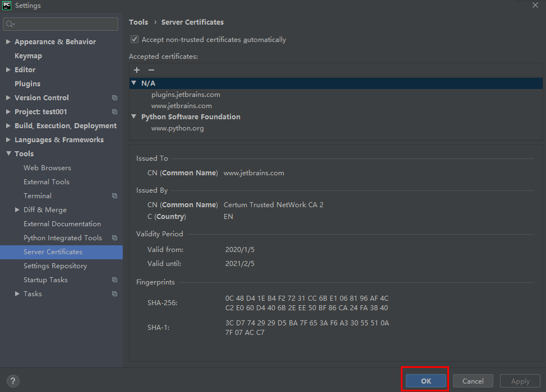This screenshot has height=392, width=546.
Task: Open Keymap settings page
Action: tap(28, 55)
